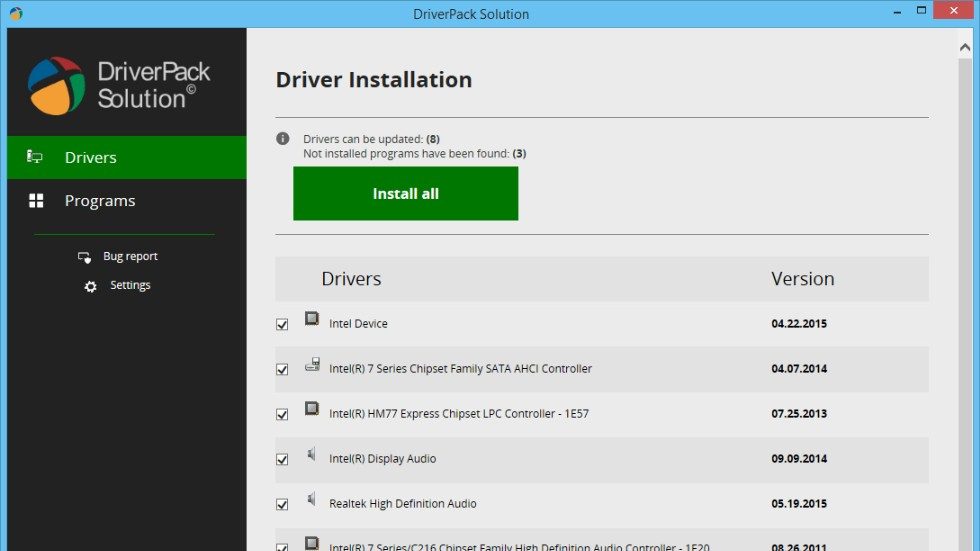Click version 07.25.2013

click(799, 414)
